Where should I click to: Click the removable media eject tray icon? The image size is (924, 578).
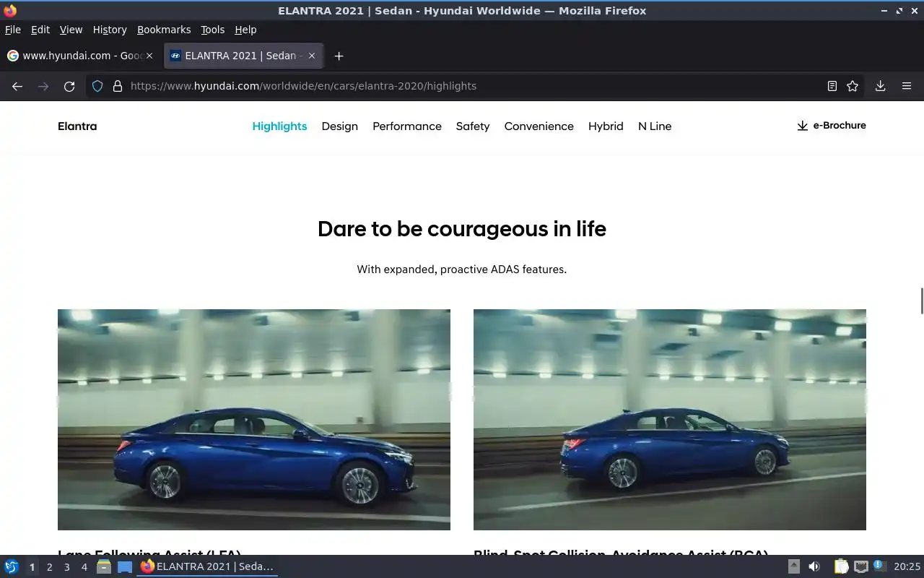(793, 566)
